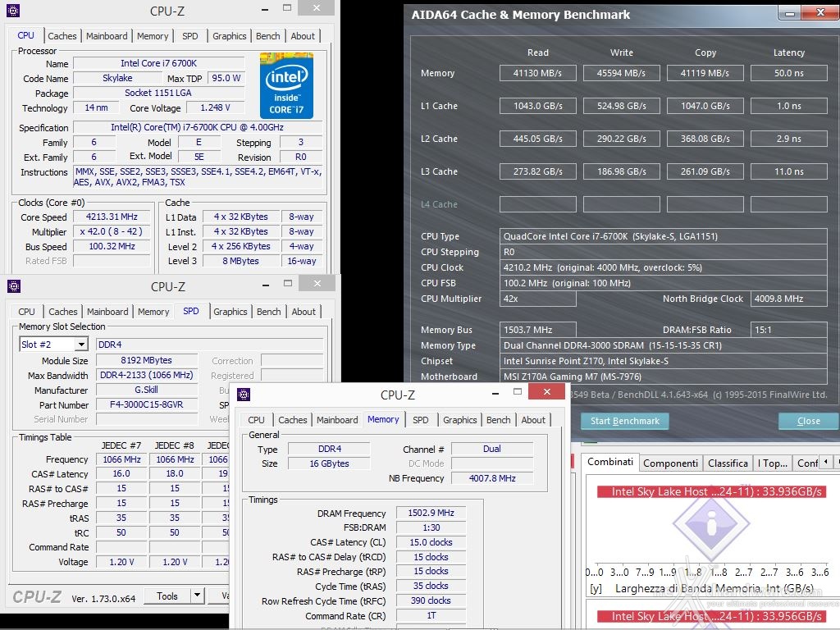The height and width of the screenshot is (630, 840).
Task: Select the Part Number value "F4-3000C15-8GVR"
Action: (x=146, y=404)
